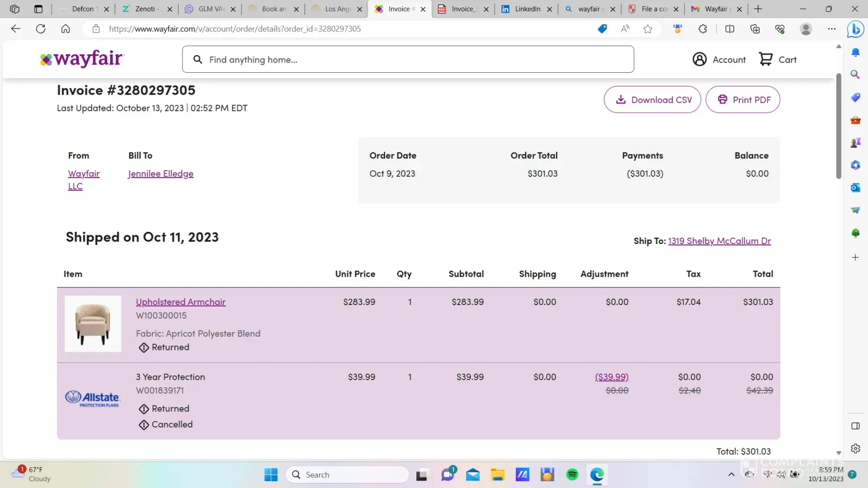868x488 pixels.
Task: Download the invoice as CSV
Action: tap(652, 100)
